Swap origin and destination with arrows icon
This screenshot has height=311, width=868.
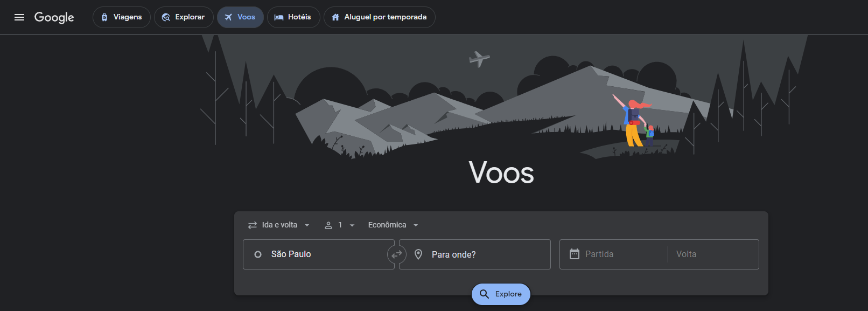[x=397, y=254]
